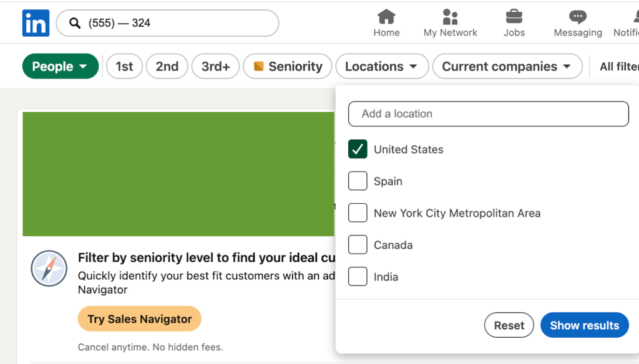Open the Jobs briefcase icon

514,17
